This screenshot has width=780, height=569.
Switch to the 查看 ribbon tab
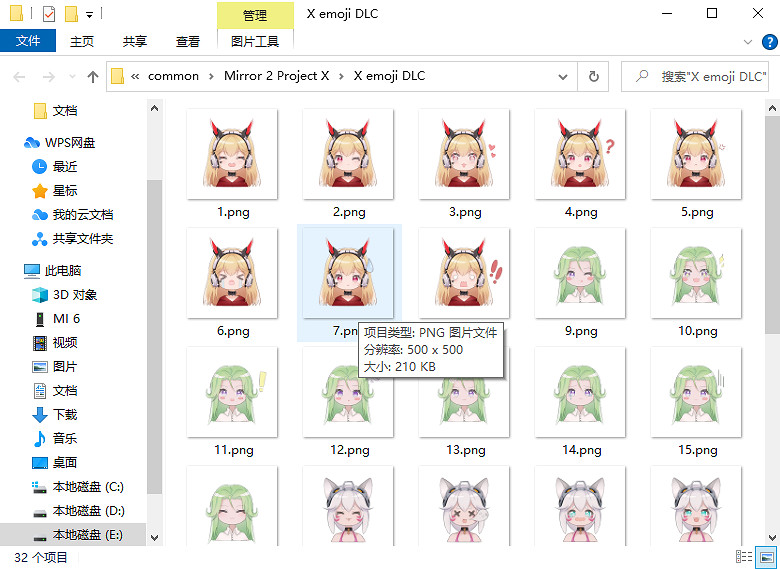(188, 41)
